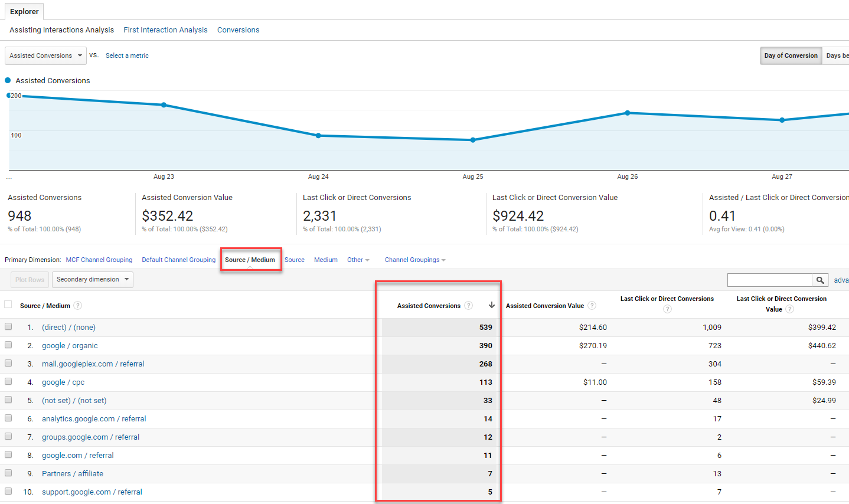Check the Partners / affiliate row checkbox
Screen dimensions: 849x504
tap(8, 473)
